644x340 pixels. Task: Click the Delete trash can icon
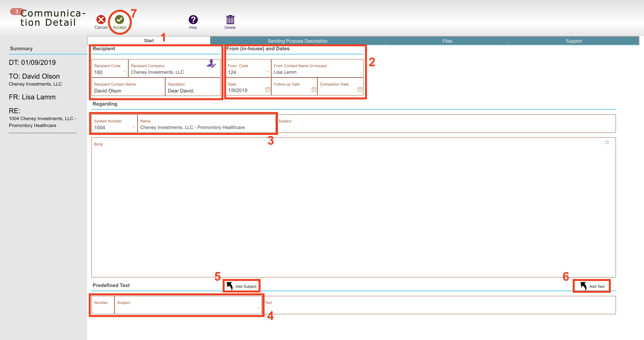pos(230,20)
